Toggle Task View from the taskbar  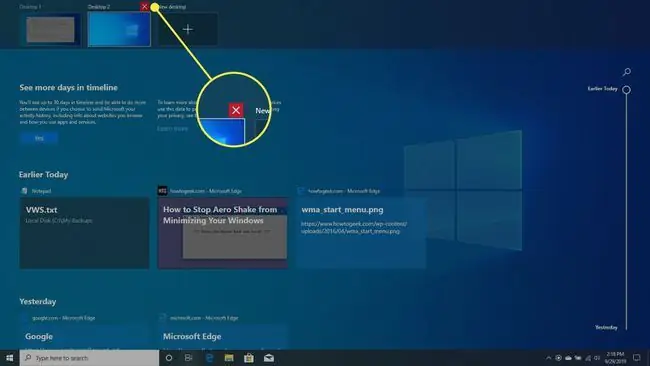189,358
